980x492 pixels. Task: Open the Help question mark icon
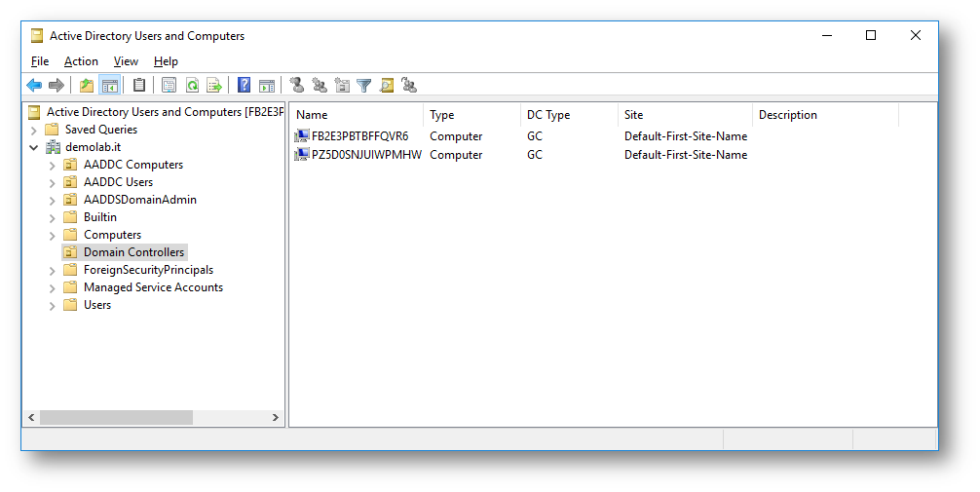[x=245, y=85]
